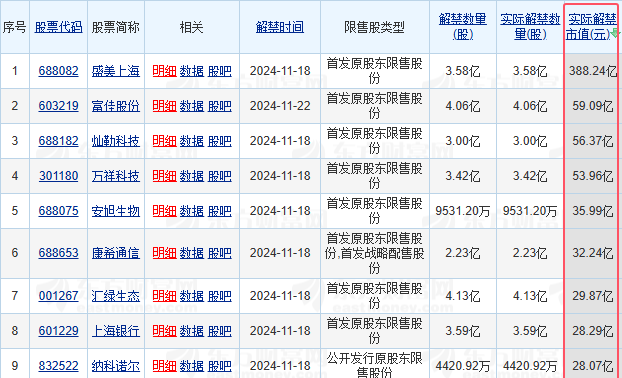Select 28.29亿 value for 上海银行

[x=593, y=330]
